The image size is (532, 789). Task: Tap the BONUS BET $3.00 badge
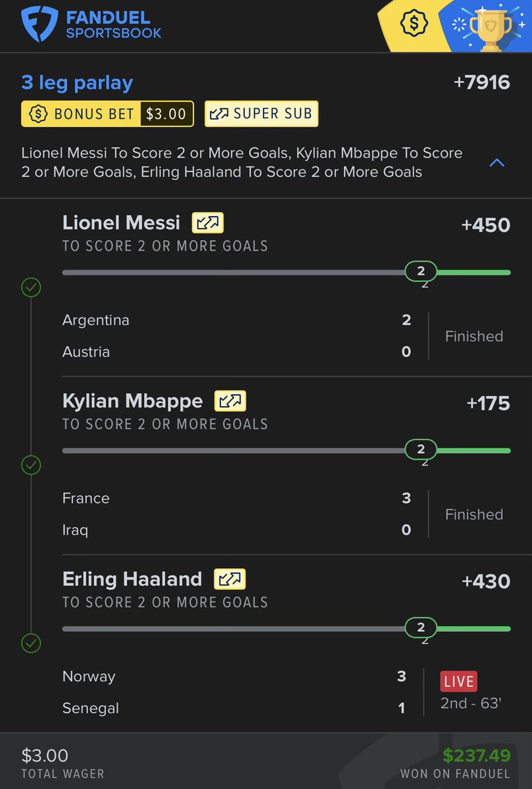point(108,114)
